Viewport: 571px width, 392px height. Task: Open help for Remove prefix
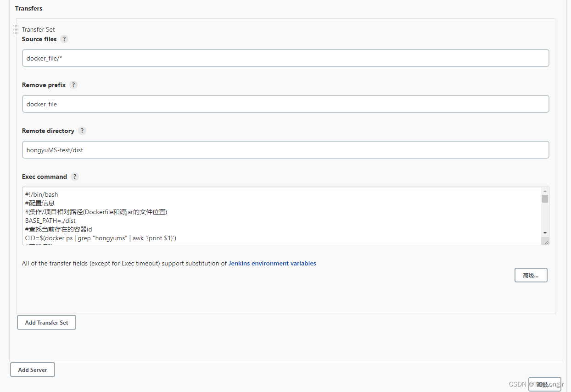(x=73, y=85)
